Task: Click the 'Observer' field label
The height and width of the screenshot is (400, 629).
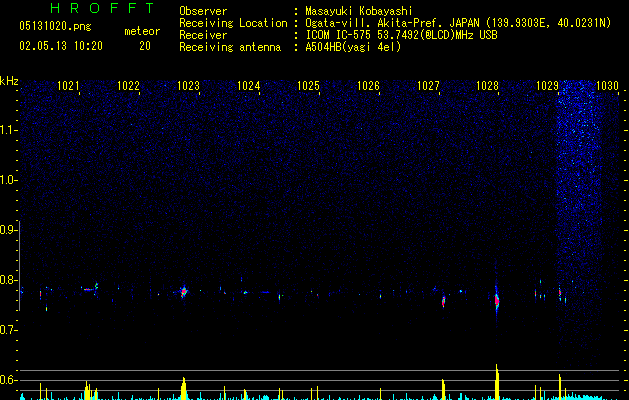Action: [203, 11]
